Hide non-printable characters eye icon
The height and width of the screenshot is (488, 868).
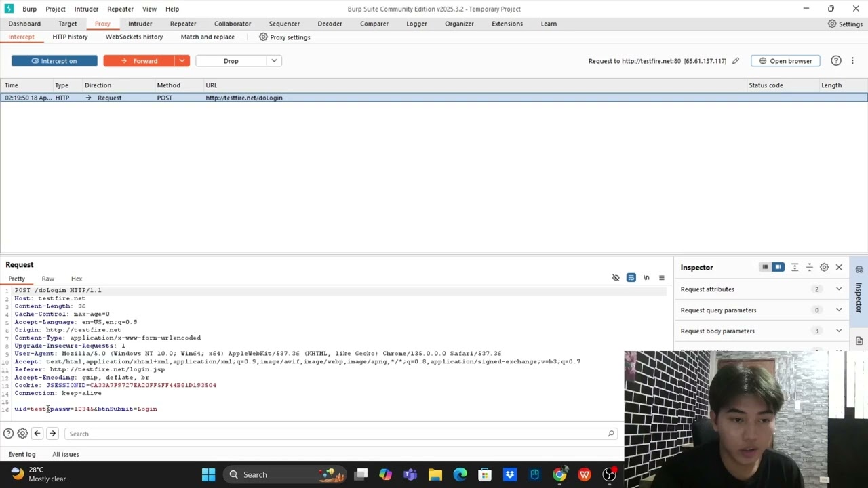(x=616, y=278)
